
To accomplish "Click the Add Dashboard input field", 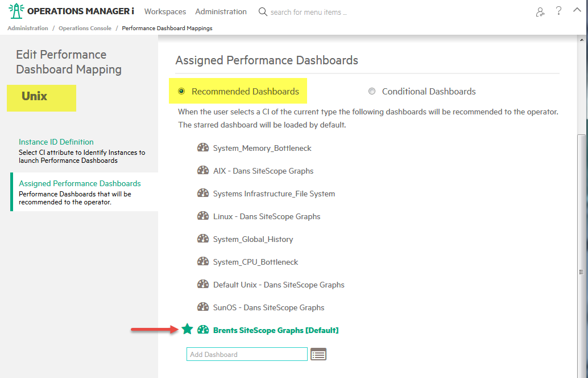I will pyautogui.click(x=247, y=354).
